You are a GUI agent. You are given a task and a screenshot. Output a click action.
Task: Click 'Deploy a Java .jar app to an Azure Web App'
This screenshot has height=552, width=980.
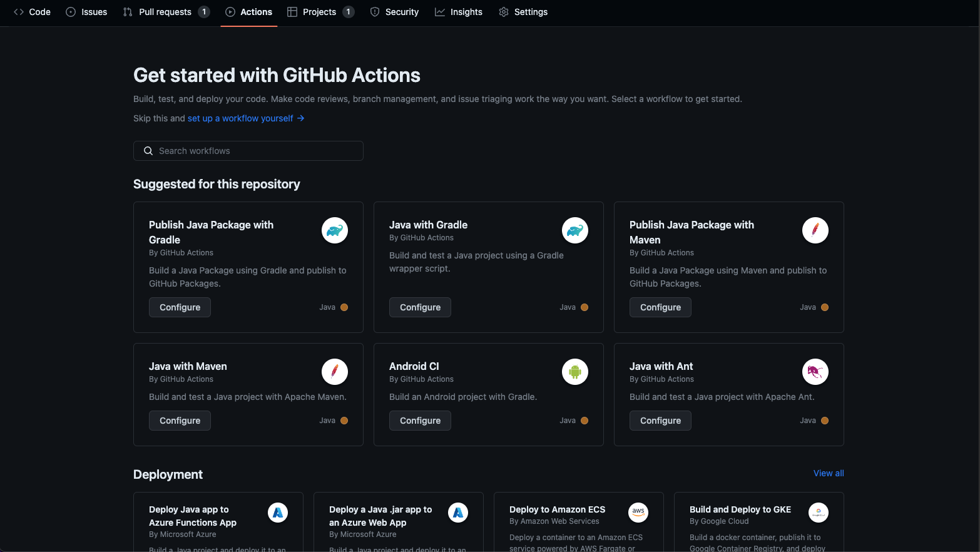380,516
